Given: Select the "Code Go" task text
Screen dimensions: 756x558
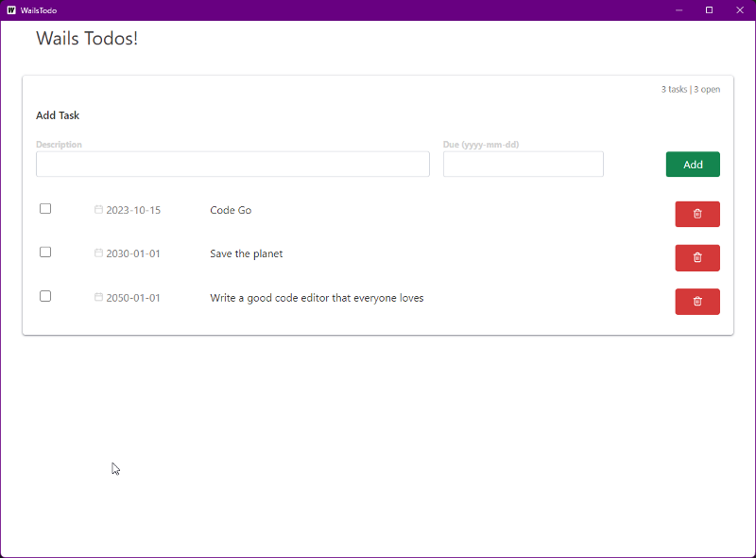Looking at the screenshot, I should pos(231,210).
